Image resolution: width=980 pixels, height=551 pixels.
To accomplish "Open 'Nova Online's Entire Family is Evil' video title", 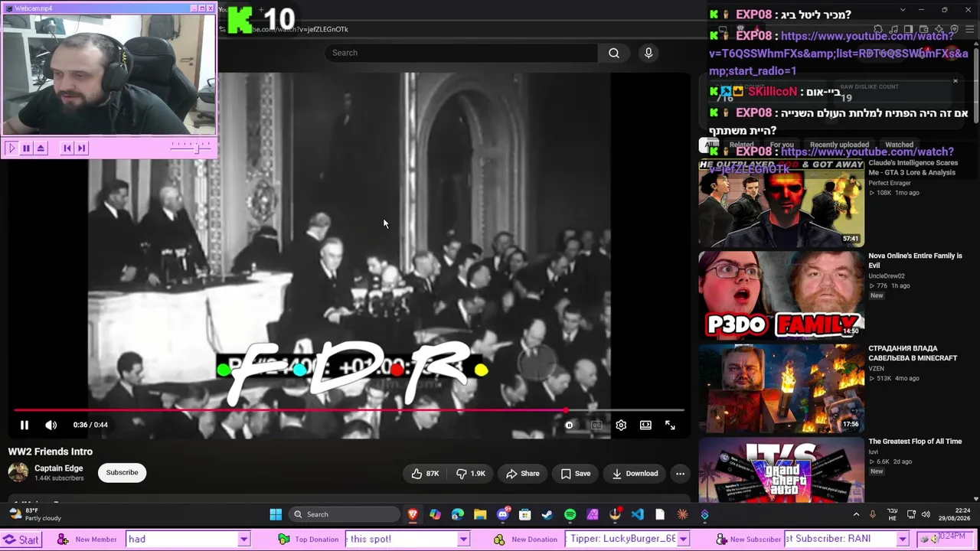I will click(x=915, y=260).
